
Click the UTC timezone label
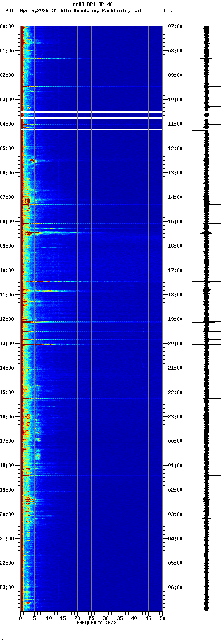[x=168, y=11]
